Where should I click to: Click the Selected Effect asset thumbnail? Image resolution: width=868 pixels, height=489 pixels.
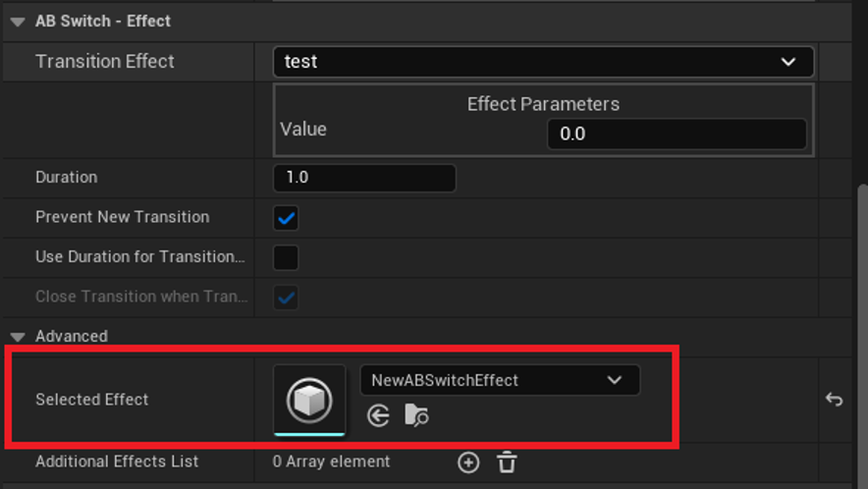(309, 400)
